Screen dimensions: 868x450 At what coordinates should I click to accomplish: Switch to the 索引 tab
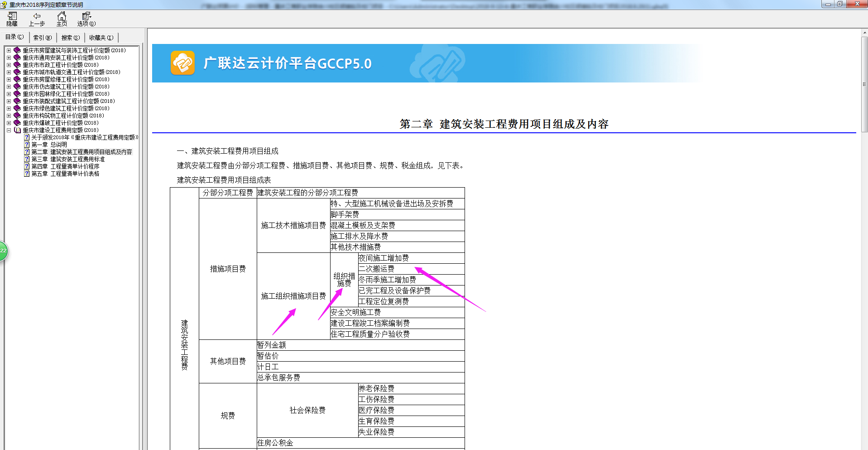coord(43,38)
